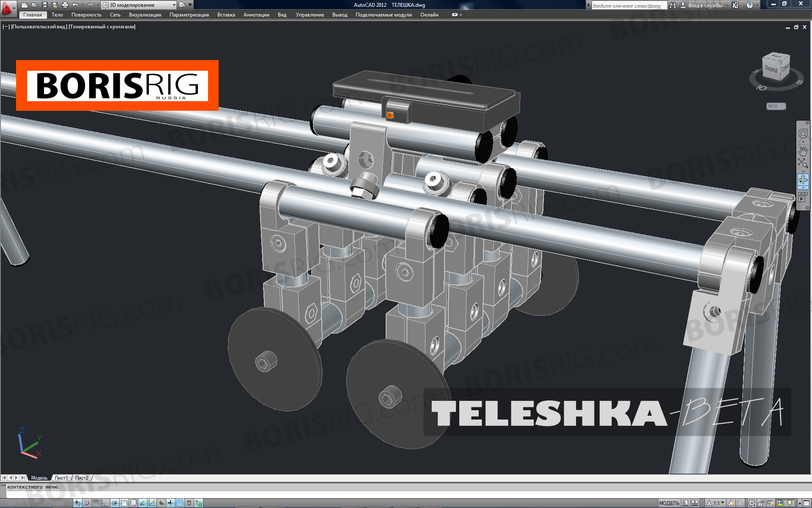Click the Workspace Switching gear icon
This screenshot has width=812, height=508.
(x=752, y=503)
